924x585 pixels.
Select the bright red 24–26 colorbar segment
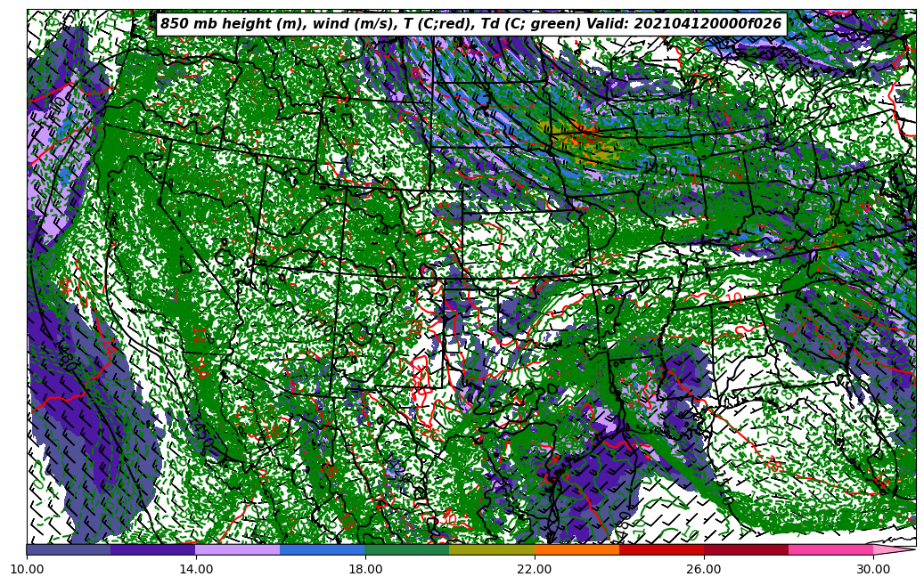click(661, 549)
